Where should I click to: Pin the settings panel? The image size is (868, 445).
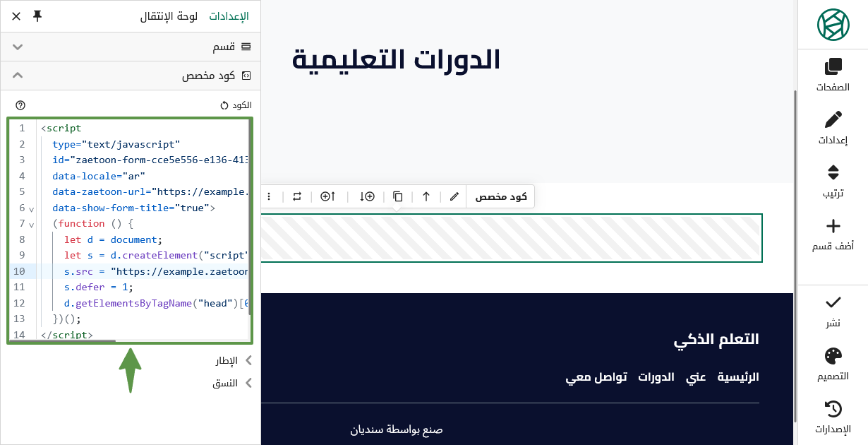click(37, 16)
